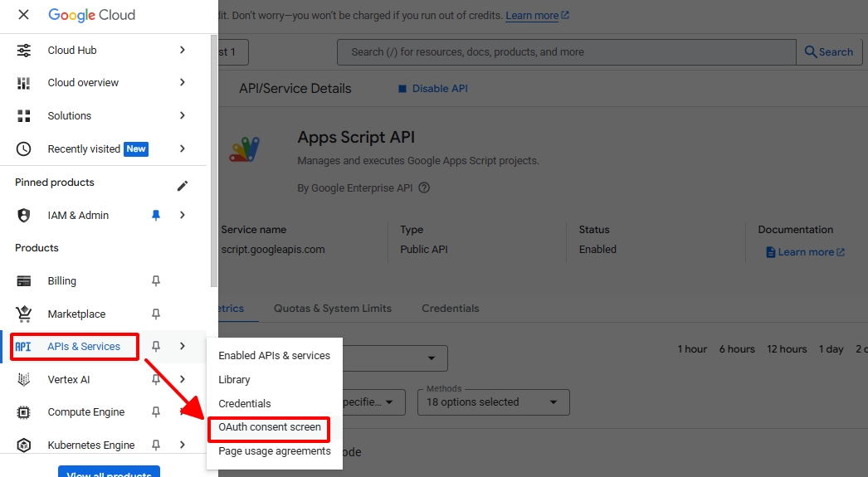Click the navigation menu vertical scrollbar
The width and height of the screenshot is (868, 477).
214,160
